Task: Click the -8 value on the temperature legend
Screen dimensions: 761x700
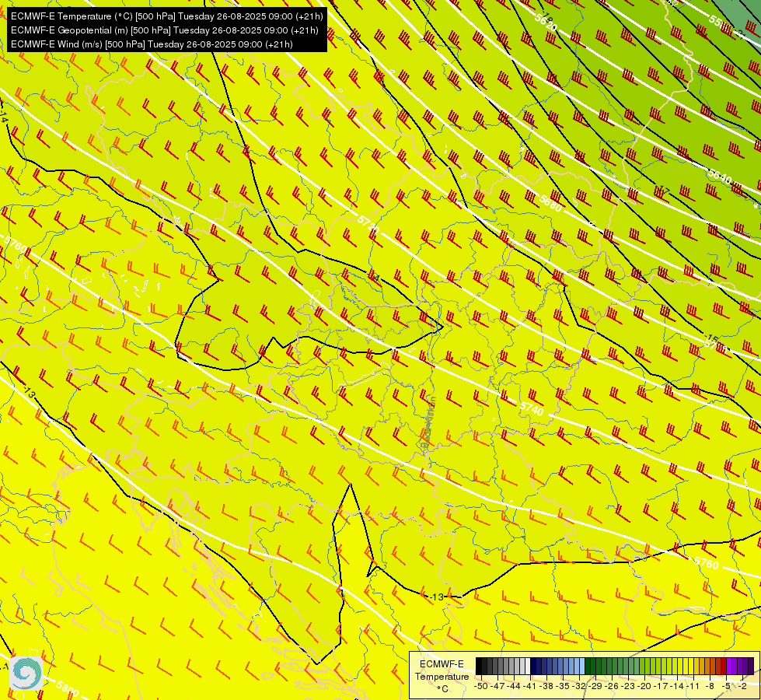Action: (710, 687)
